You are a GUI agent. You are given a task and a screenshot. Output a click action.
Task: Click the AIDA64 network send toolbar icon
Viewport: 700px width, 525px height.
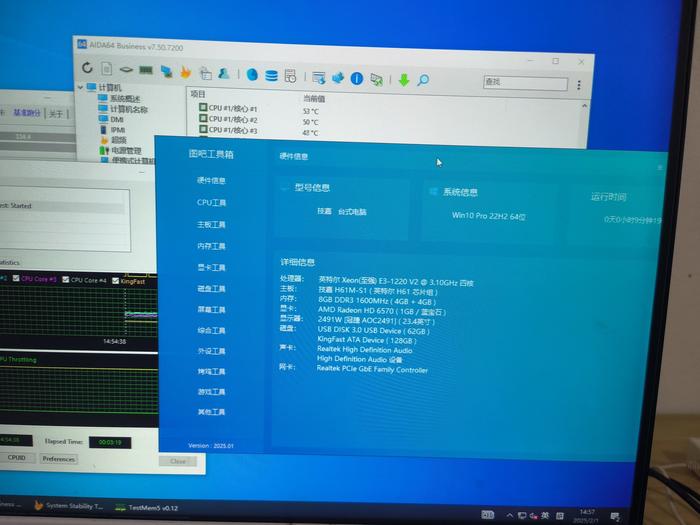pyautogui.click(x=376, y=79)
